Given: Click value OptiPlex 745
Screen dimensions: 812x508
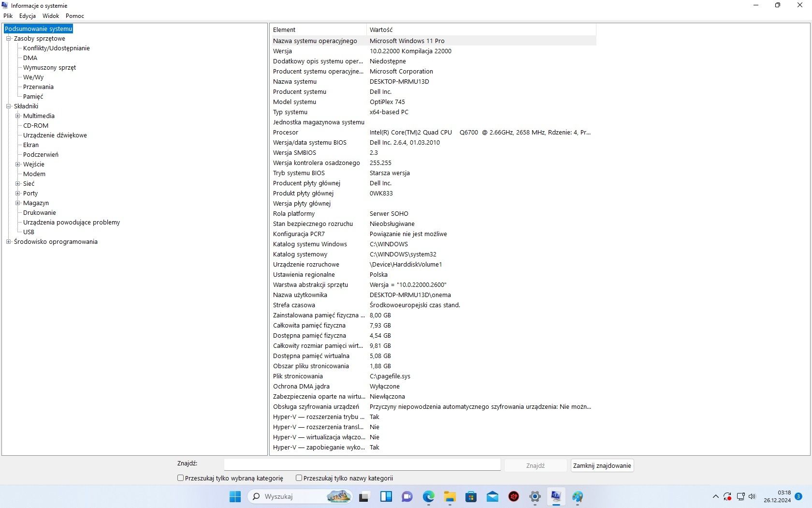Looking at the screenshot, I should point(387,102).
